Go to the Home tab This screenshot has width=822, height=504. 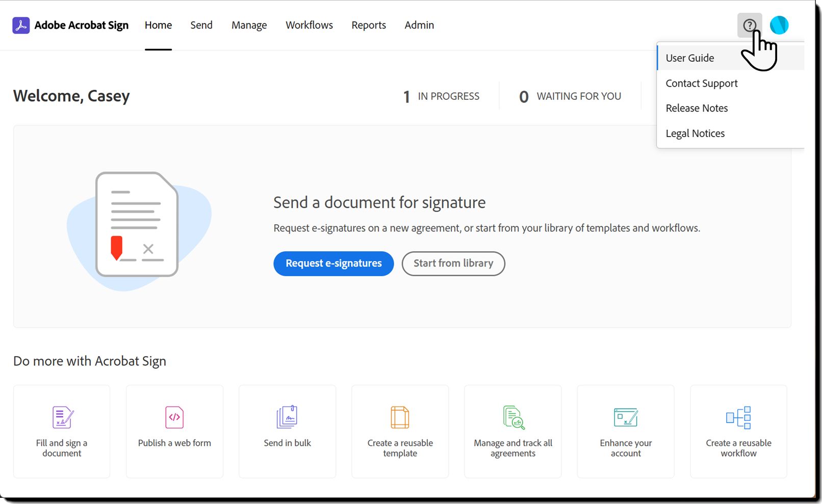158,25
